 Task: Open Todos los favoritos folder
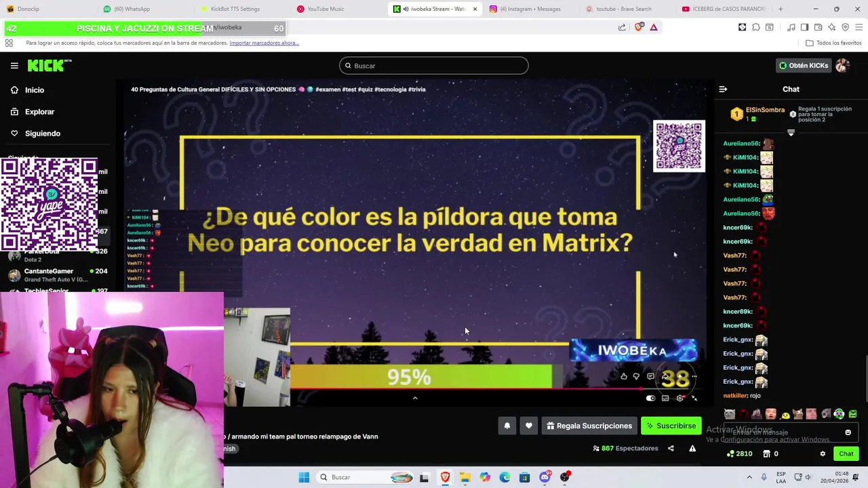pyautogui.click(x=833, y=43)
